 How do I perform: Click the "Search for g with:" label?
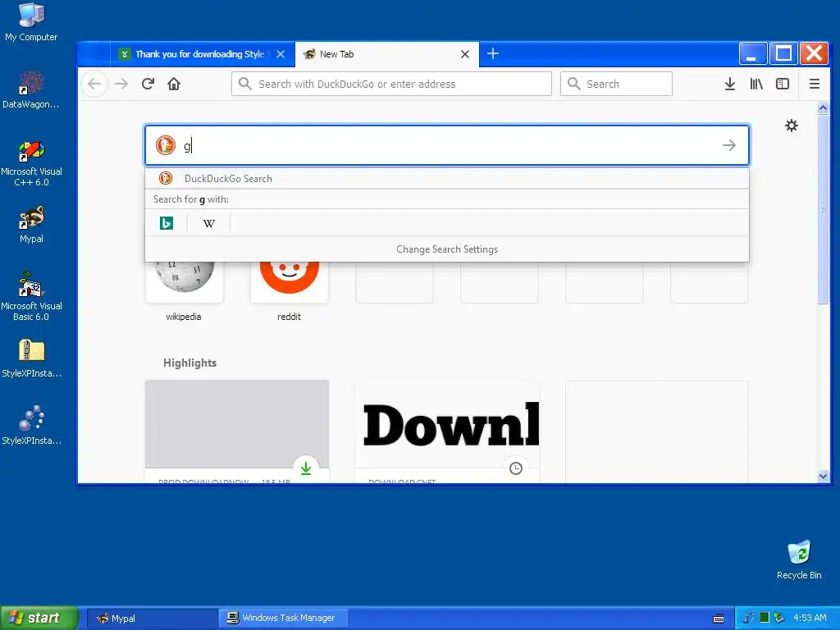point(190,199)
